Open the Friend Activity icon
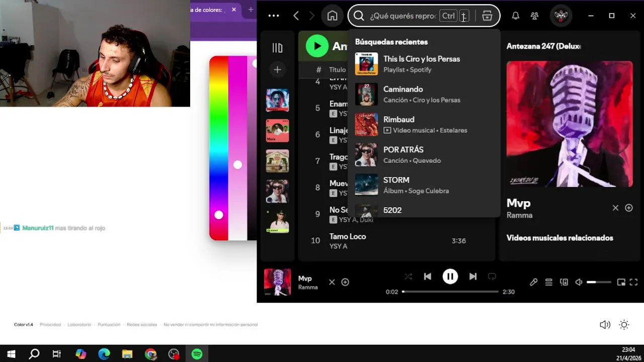The width and height of the screenshot is (644, 362). pos(534,16)
